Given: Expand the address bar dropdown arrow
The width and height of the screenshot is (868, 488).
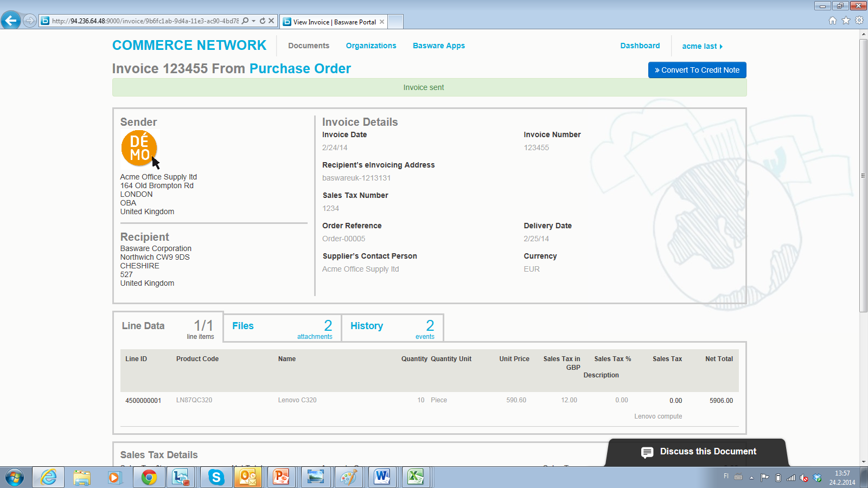Looking at the screenshot, I should [253, 21].
